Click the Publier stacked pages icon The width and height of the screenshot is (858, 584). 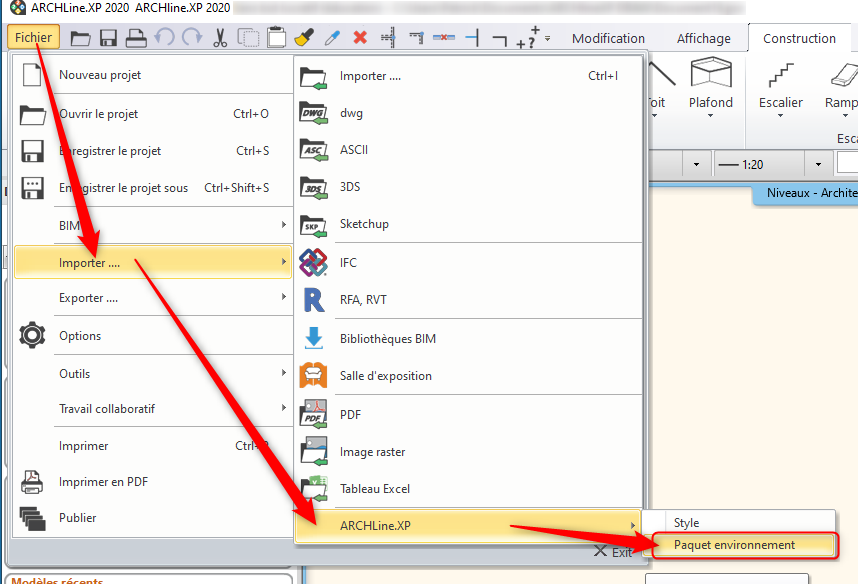click(x=32, y=518)
